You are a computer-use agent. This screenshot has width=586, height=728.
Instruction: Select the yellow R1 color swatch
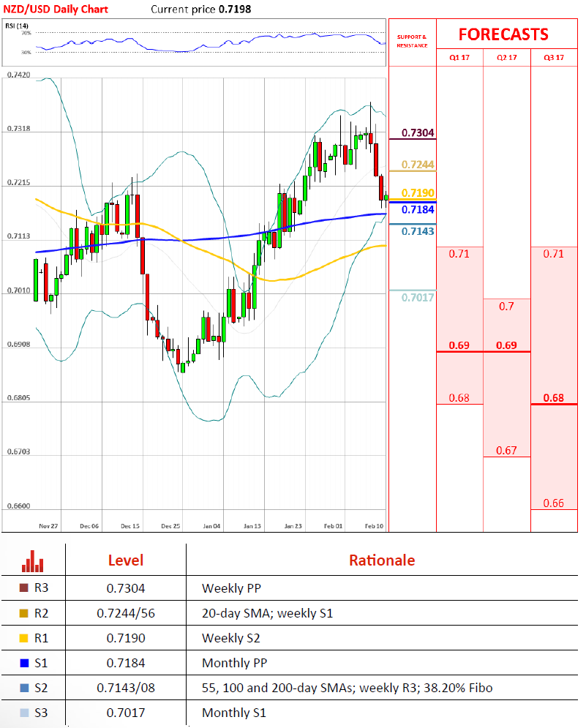click(x=23, y=638)
